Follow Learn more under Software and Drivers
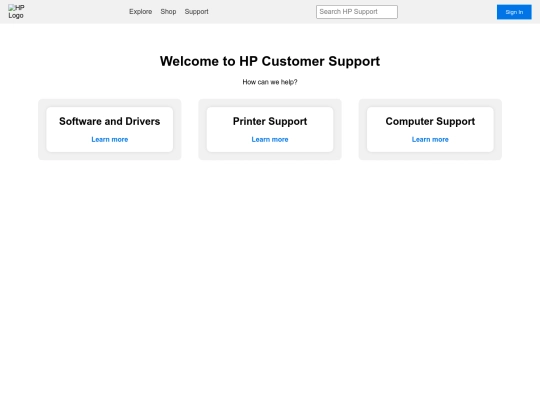 pyautogui.click(x=110, y=139)
